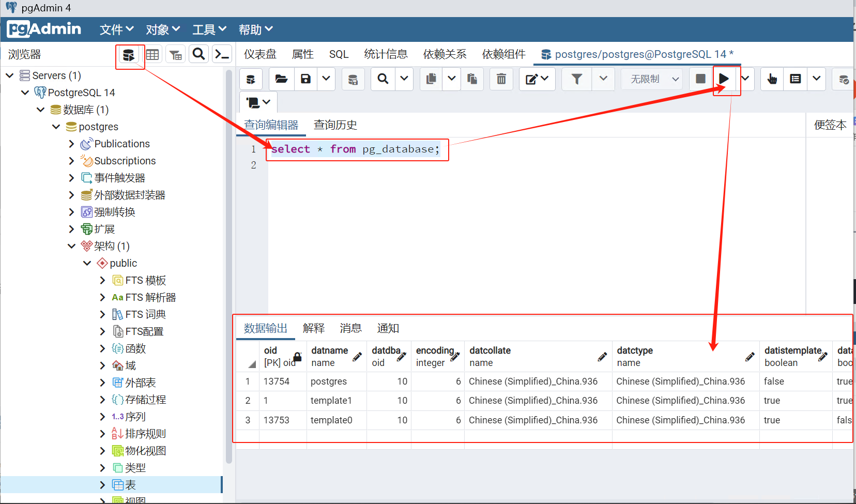Viewport: 856px width, 504px height.
Task: Click the pencil icon in datcollate column header
Action: click(x=602, y=357)
